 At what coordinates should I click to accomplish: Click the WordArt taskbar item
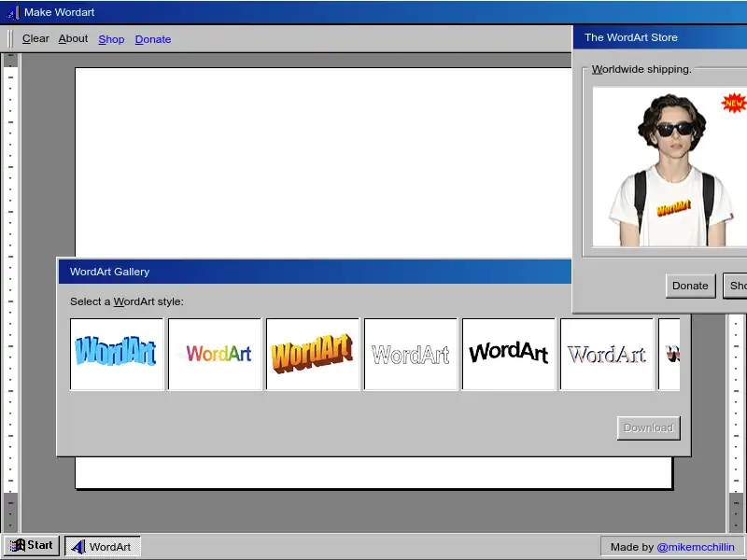click(103, 546)
